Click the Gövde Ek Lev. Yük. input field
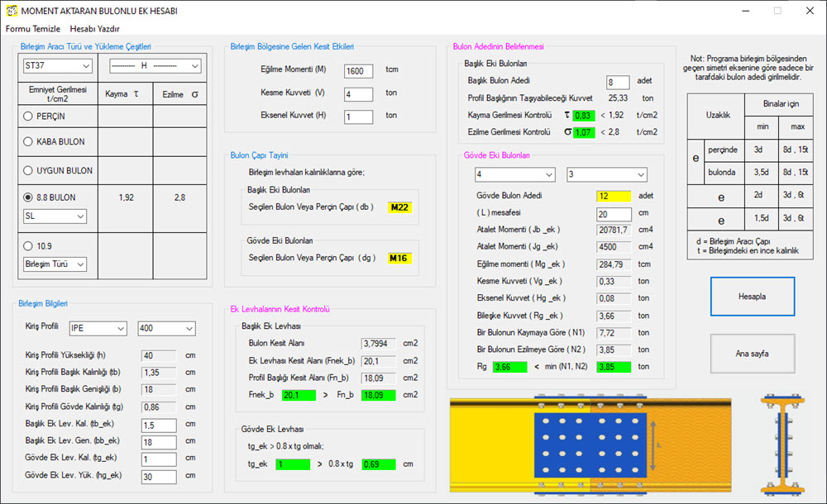 [159, 477]
